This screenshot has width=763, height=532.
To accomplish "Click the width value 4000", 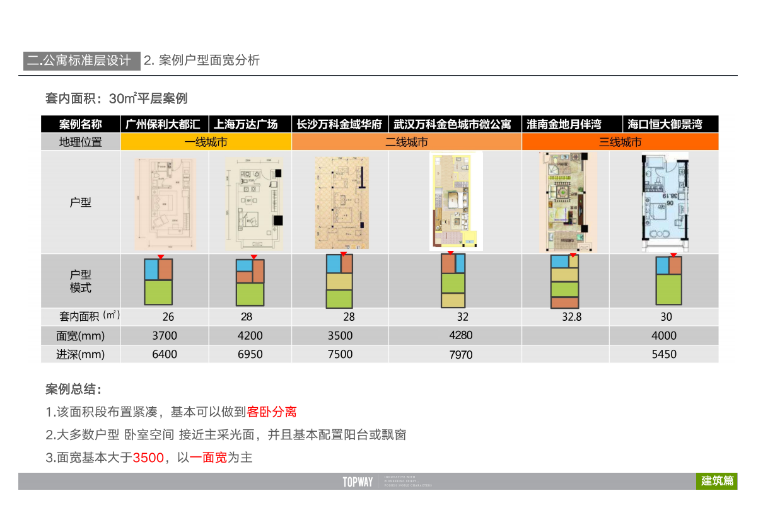I will (664, 335).
